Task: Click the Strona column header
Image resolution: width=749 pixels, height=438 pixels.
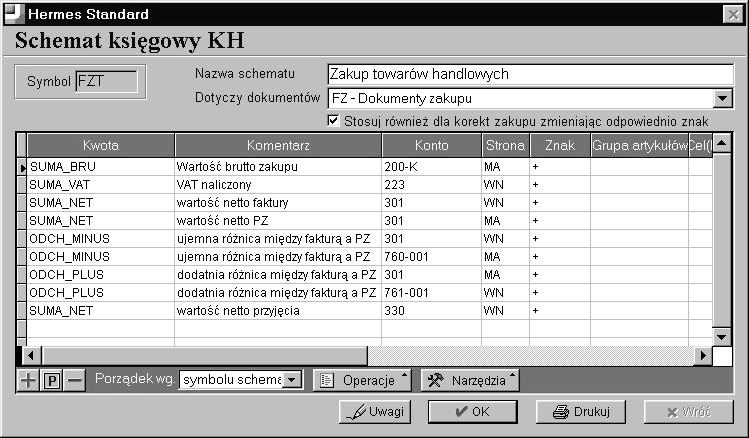Action: tap(505, 145)
